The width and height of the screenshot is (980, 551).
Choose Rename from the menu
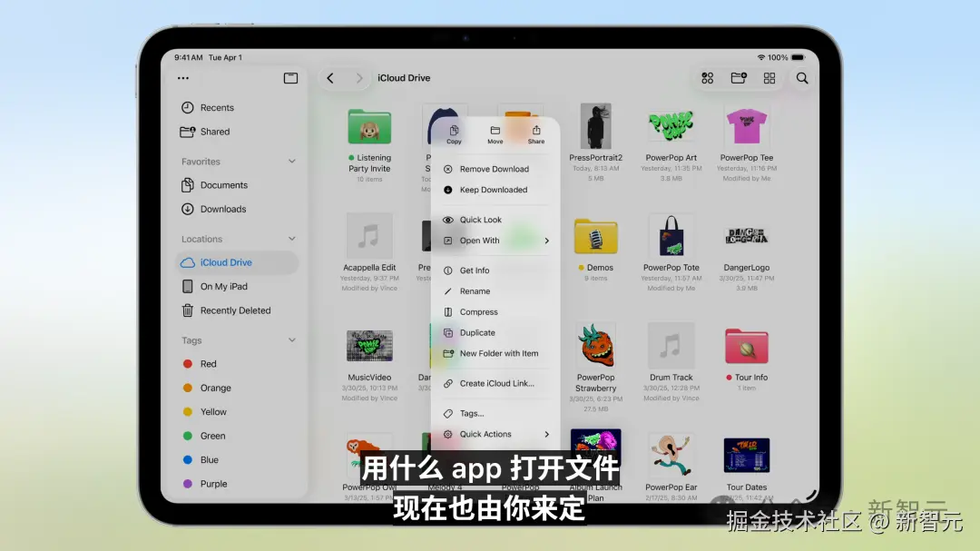[495, 291]
